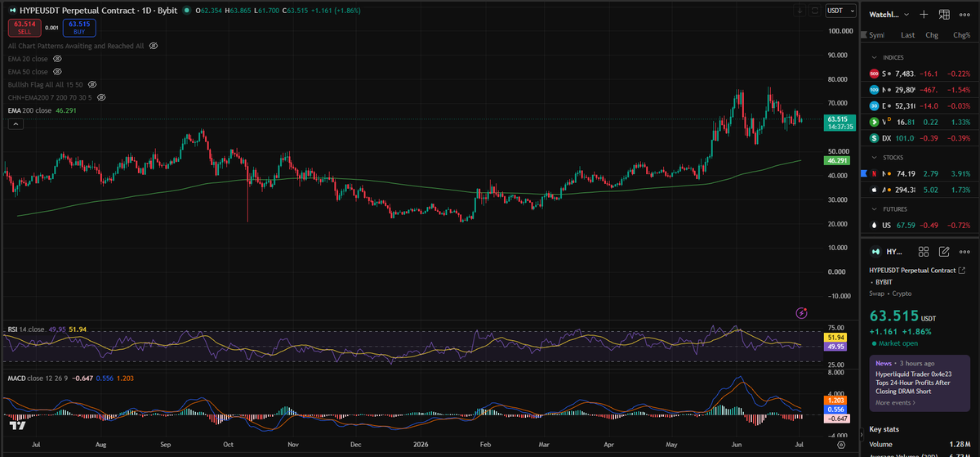Click the Dow 30 blue logo in watchlist
This screenshot has width=980, height=457.
pyautogui.click(x=874, y=105)
